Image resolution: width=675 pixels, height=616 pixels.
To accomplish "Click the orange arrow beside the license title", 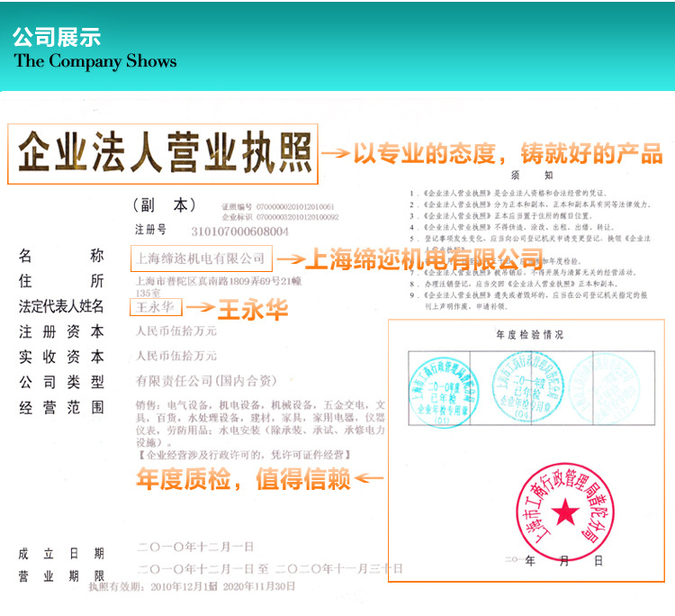I will point(335,155).
